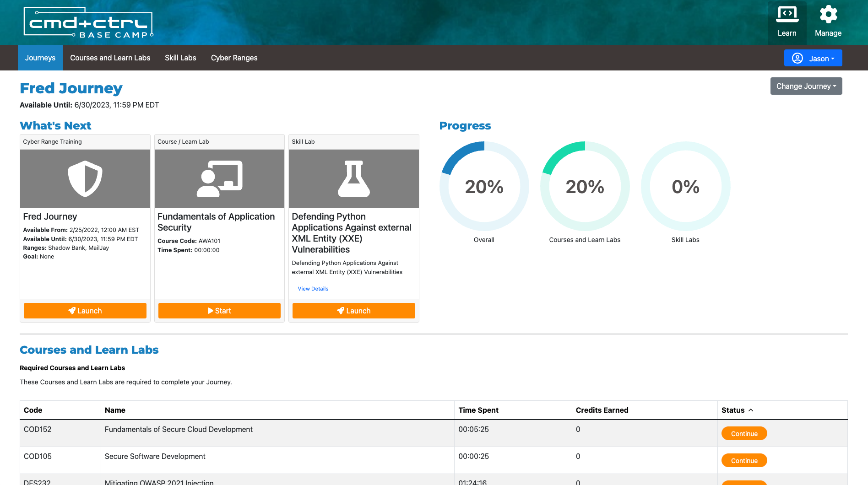This screenshot has width=868, height=485.
Task: Click the Fundamentals of Application Security card title
Action: (x=216, y=222)
